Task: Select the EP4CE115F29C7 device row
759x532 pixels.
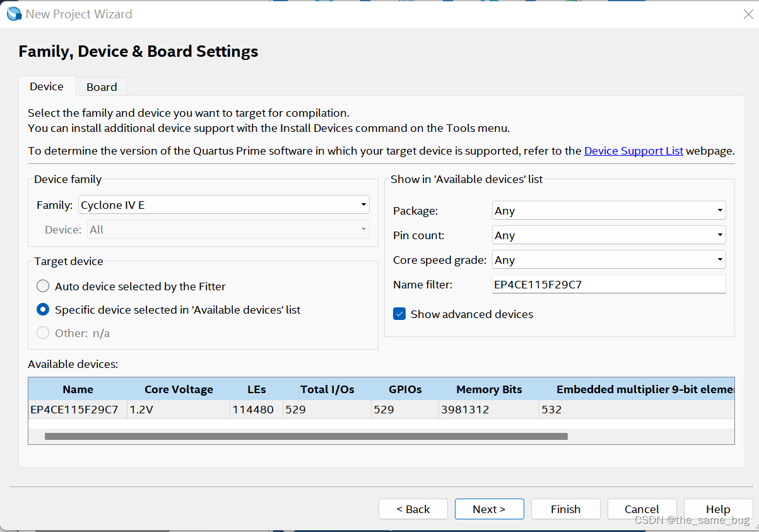Action: pyautogui.click(x=381, y=409)
